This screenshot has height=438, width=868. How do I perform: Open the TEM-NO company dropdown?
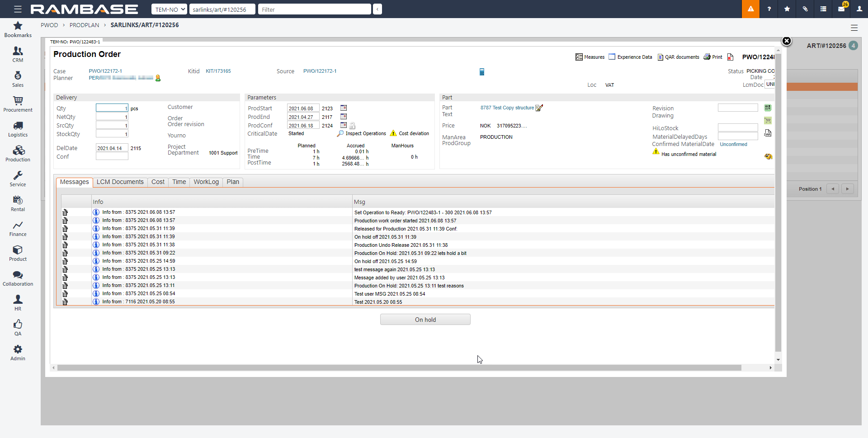(169, 9)
